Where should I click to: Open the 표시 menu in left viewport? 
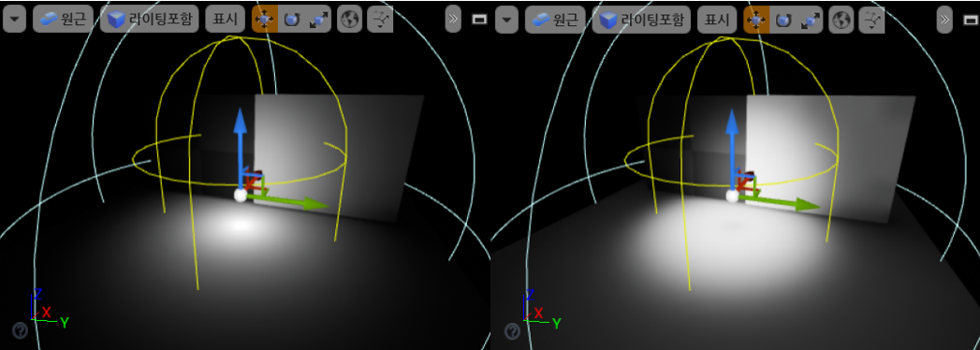[x=225, y=20]
